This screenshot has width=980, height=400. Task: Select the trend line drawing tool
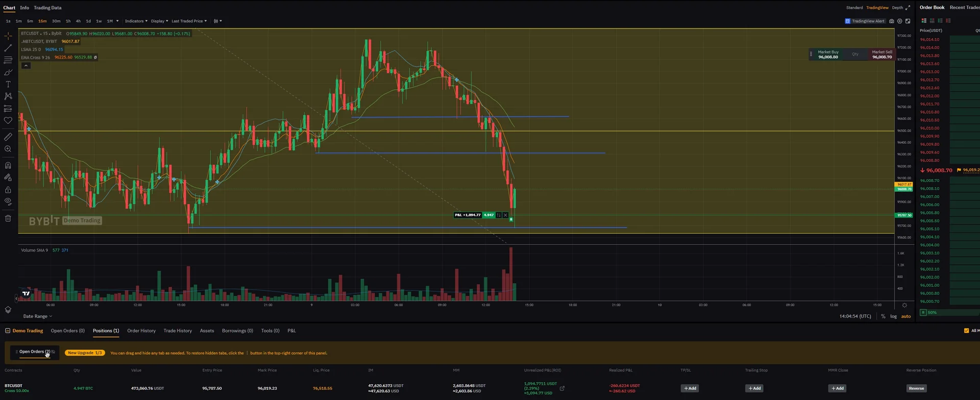[8, 48]
